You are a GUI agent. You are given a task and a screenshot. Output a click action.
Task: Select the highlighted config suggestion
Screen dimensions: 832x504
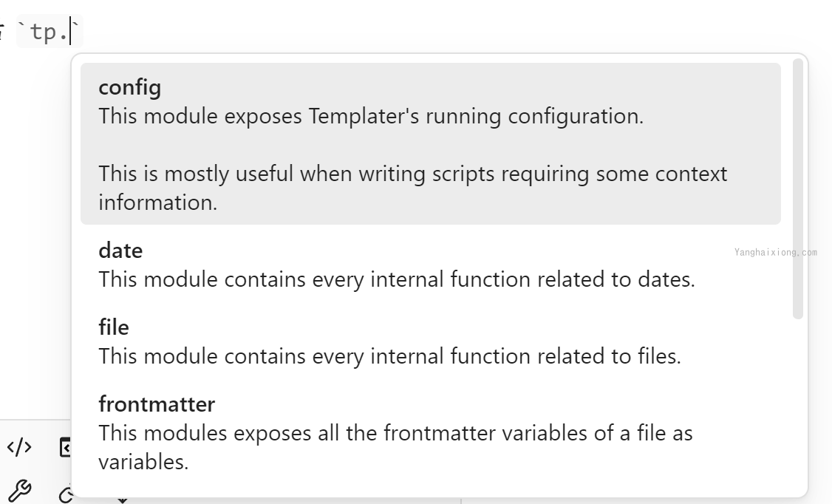(x=430, y=144)
